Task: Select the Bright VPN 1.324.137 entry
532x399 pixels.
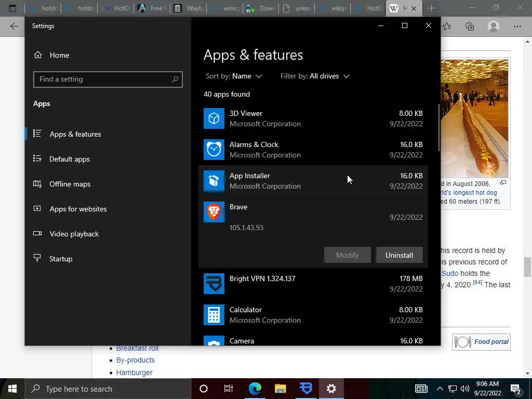Action: 313,284
